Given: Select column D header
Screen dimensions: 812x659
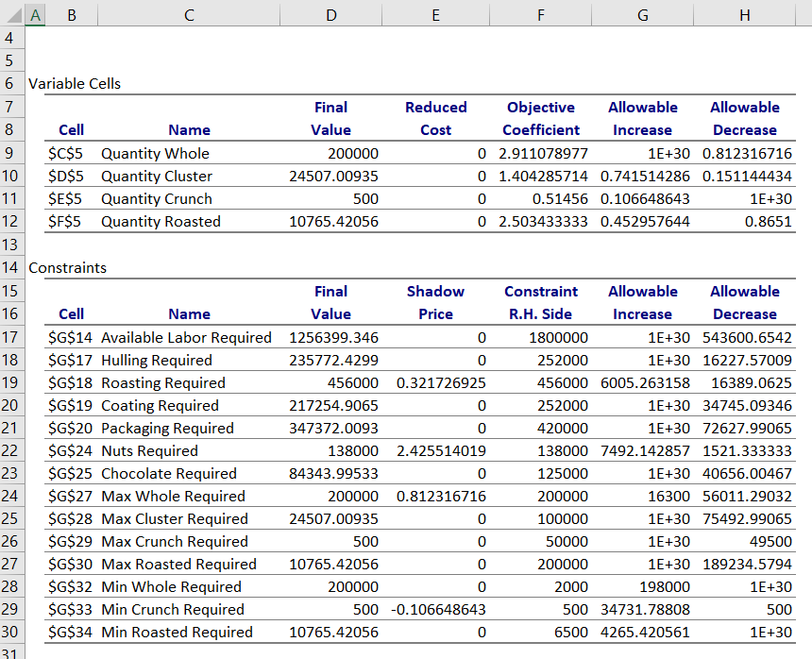Looking at the screenshot, I should 330,15.
